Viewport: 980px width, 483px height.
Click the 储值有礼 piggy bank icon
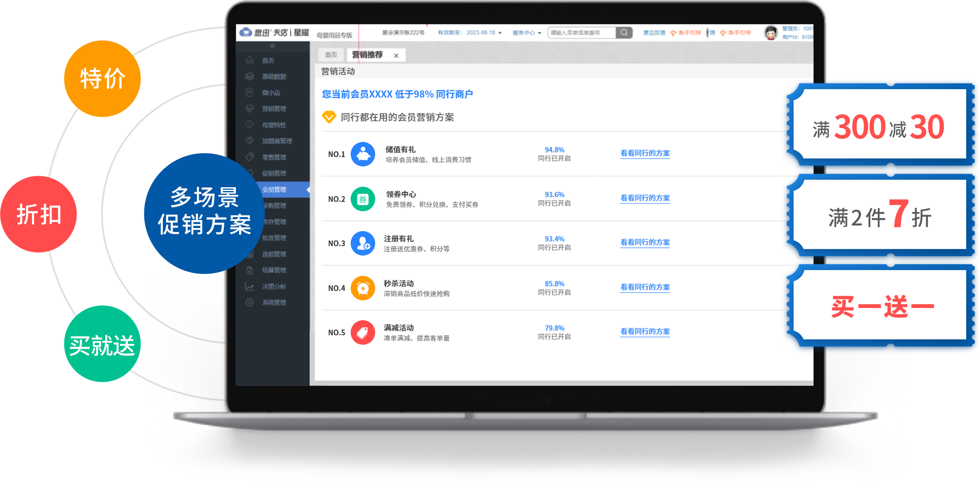pyautogui.click(x=363, y=154)
